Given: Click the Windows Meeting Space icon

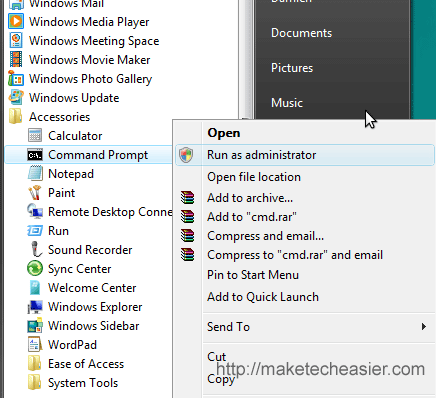Looking at the screenshot, I should point(16,40).
